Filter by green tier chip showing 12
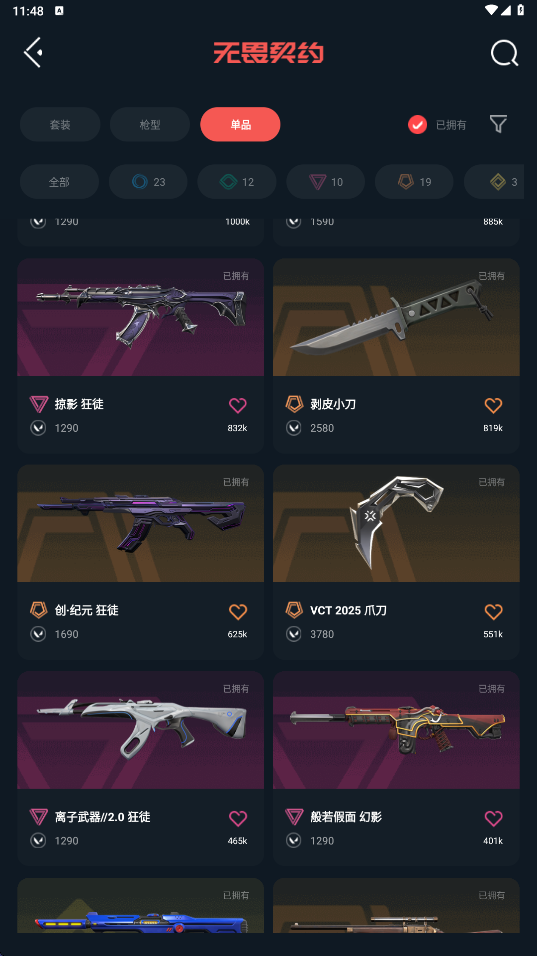The width and height of the screenshot is (537, 956). click(x=236, y=182)
